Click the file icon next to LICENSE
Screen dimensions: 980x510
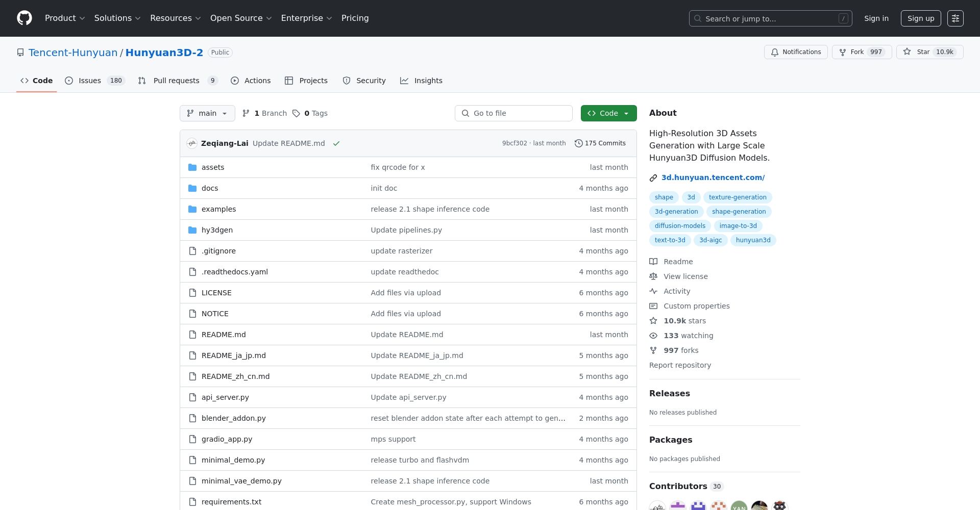(x=192, y=293)
